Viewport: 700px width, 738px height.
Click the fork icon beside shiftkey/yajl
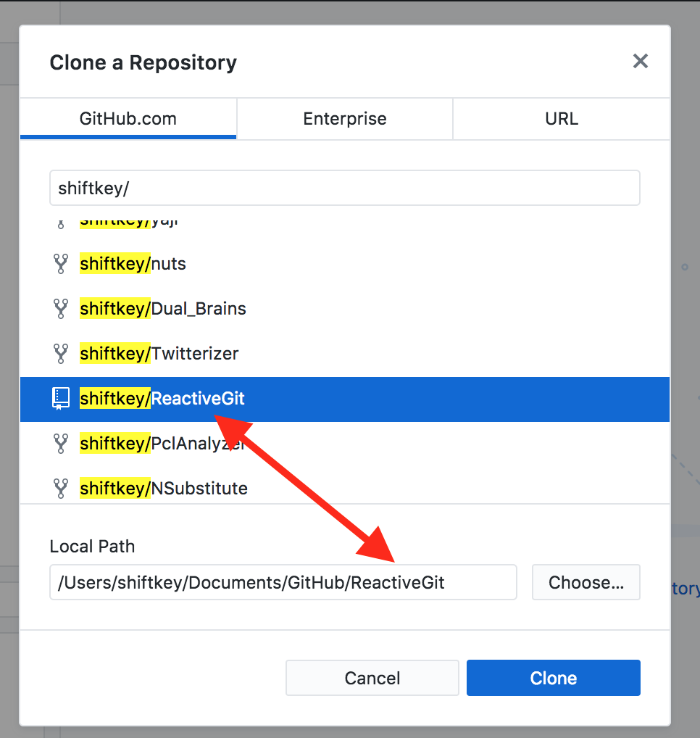61,221
